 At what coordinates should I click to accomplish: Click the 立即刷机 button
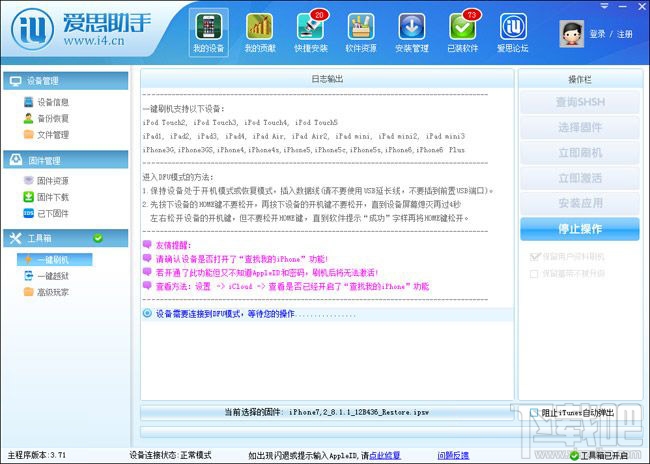(580, 153)
